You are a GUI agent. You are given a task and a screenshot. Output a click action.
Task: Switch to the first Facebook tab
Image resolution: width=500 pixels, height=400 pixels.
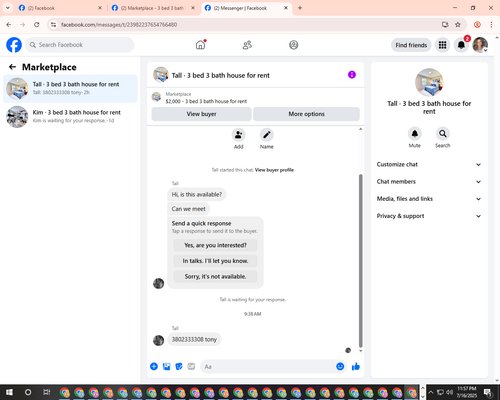click(60, 8)
